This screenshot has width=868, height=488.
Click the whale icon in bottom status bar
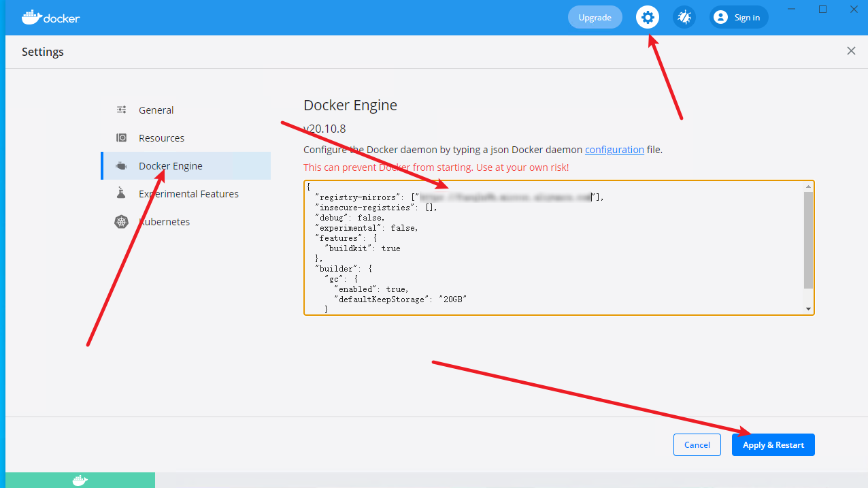coord(80,481)
